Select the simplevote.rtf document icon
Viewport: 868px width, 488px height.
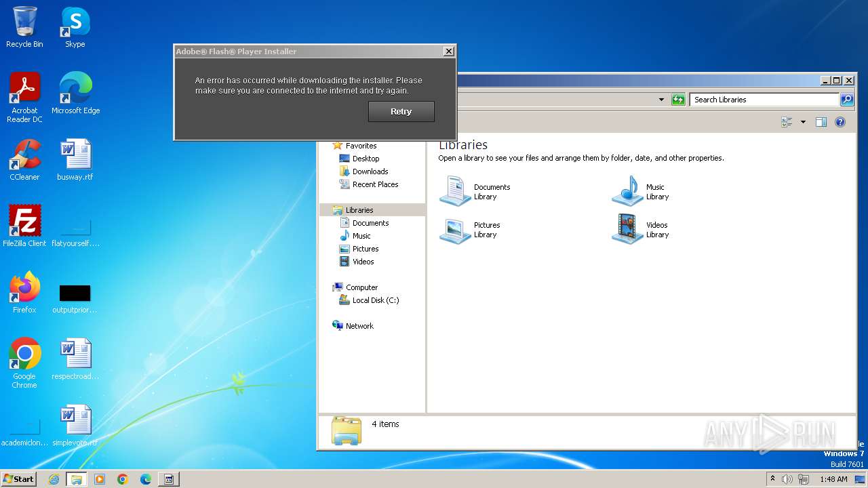[x=75, y=426]
